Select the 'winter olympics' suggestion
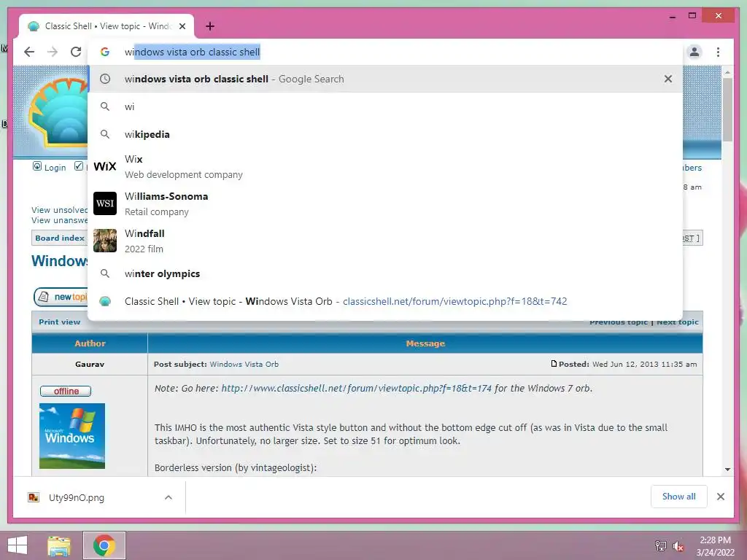The height and width of the screenshot is (560, 747). click(385, 274)
